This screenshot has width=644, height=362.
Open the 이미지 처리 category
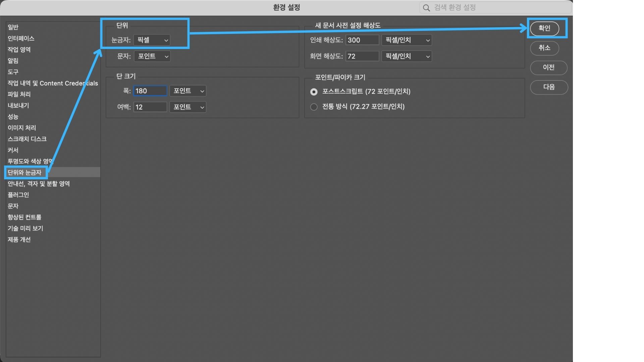pyautogui.click(x=53, y=128)
